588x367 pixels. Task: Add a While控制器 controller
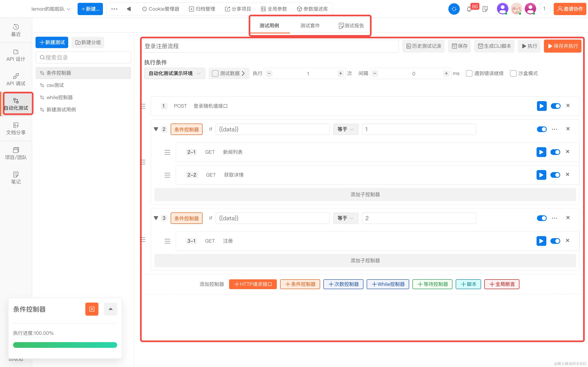(x=388, y=284)
